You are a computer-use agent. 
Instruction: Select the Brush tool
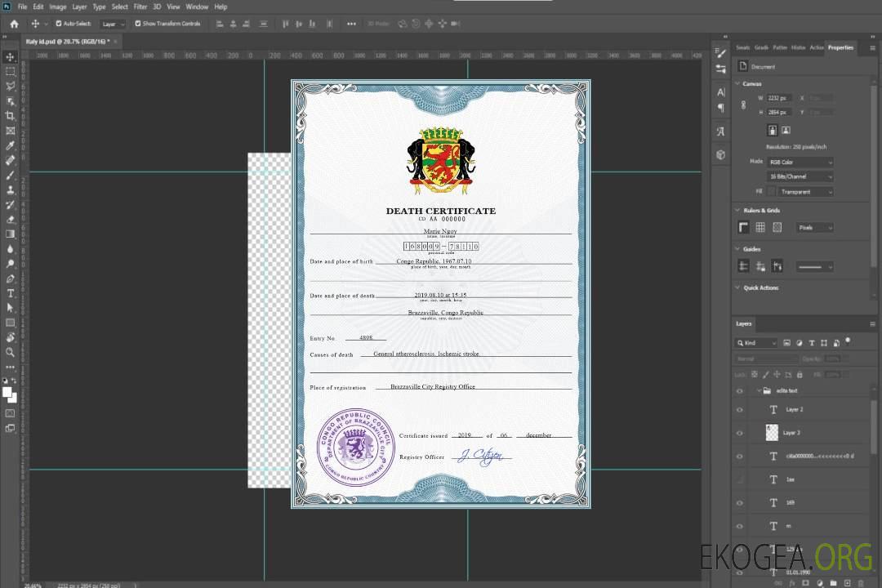pos(10,175)
